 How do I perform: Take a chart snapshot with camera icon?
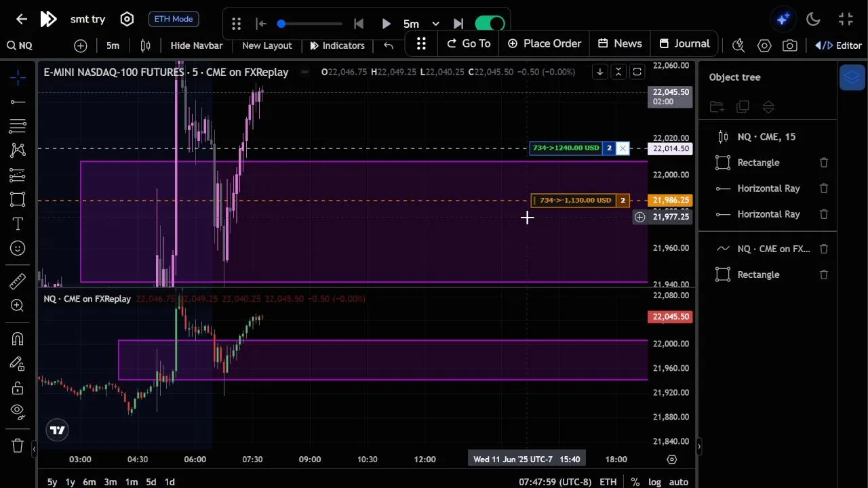coord(790,45)
